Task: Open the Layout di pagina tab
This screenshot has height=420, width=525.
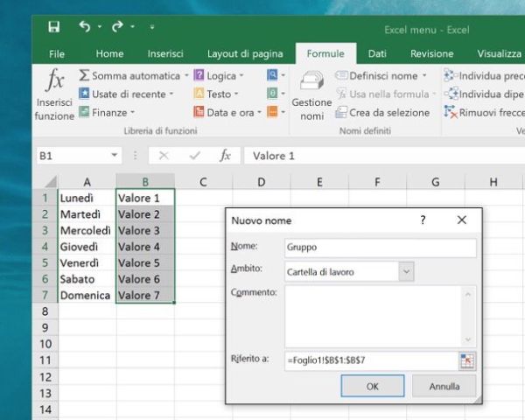Action: coord(246,53)
